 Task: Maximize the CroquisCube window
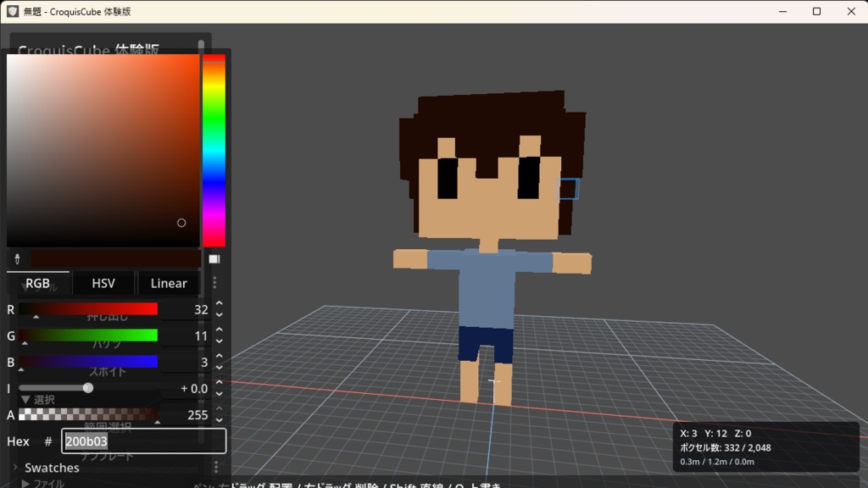point(816,11)
